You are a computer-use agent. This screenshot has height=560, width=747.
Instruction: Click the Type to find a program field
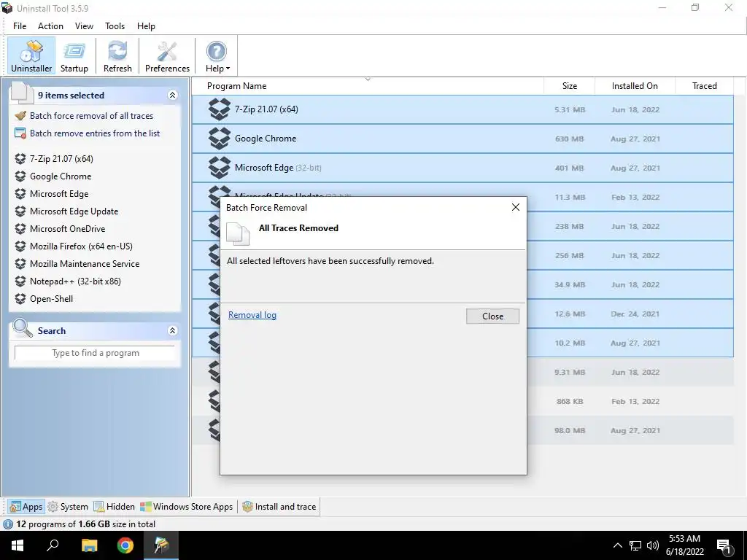tap(95, 353)
